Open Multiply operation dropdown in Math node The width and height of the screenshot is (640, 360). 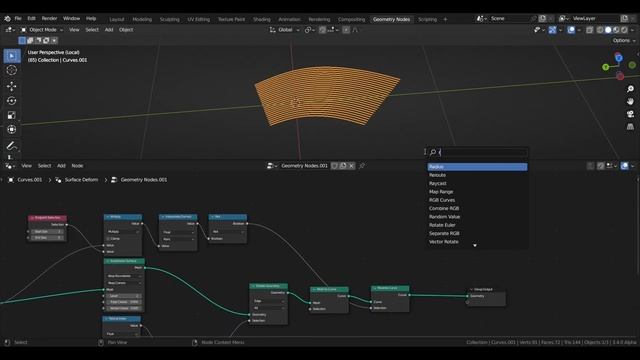coord(123,231)
